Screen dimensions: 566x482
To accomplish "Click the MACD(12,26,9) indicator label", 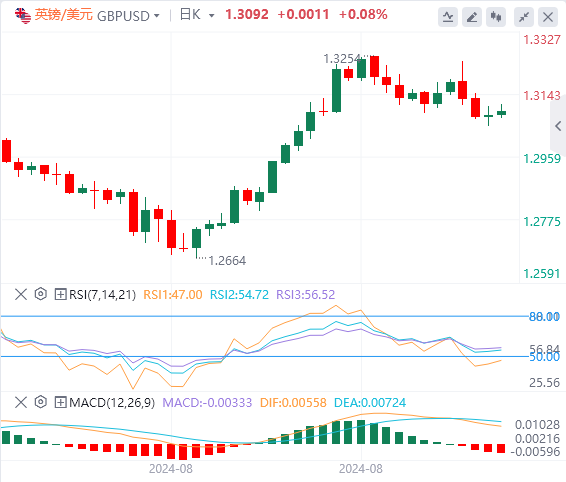I will click(x=112, y=402).
